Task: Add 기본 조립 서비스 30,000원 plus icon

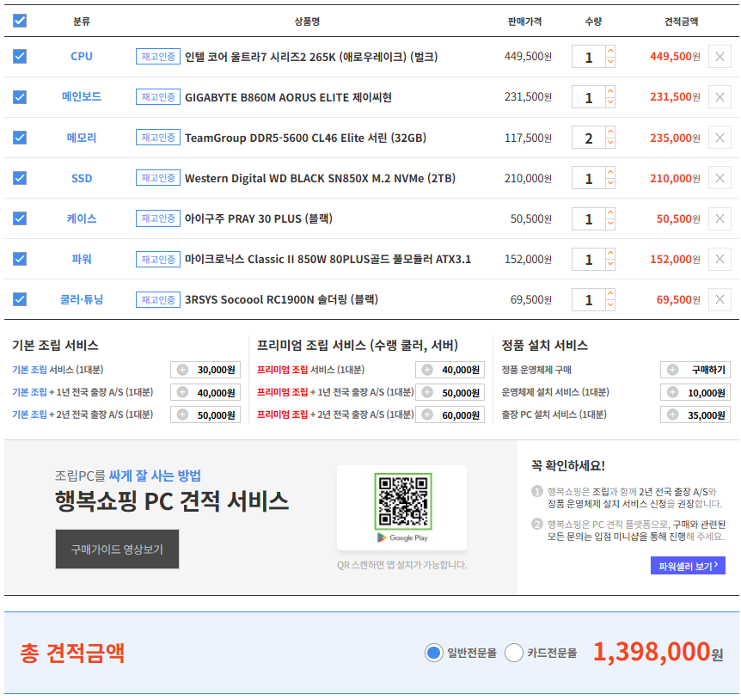Action: 183,370
